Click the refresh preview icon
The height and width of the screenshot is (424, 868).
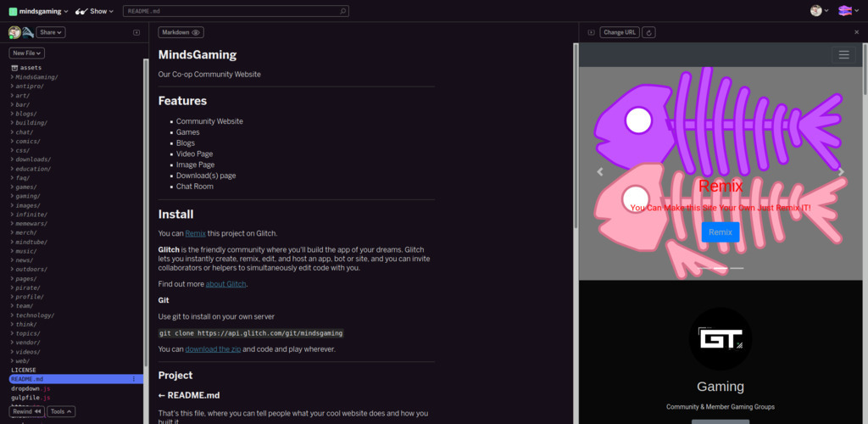[649, 32]
